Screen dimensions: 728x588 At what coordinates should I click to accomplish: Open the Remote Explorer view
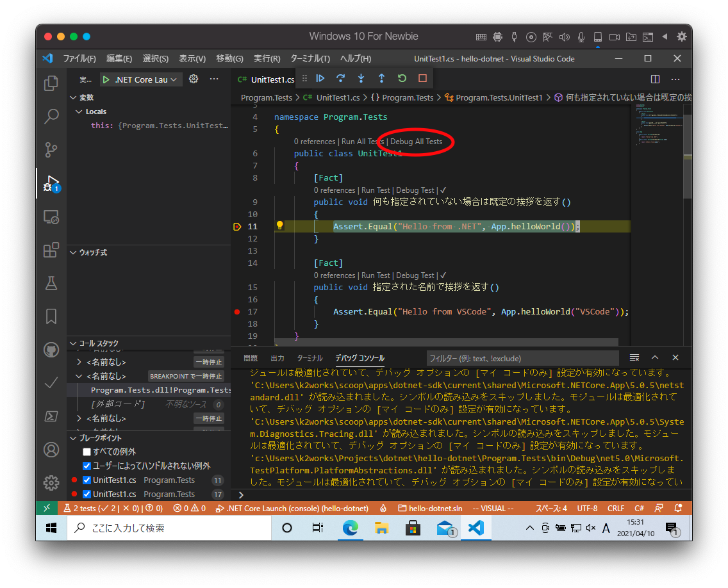click(x=51, y=216)
